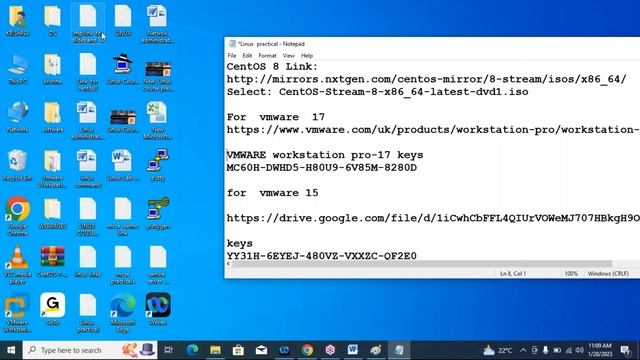Screen dimensions: 640x360
Task: Open the notifications action center
Action: tap(625, 350)
